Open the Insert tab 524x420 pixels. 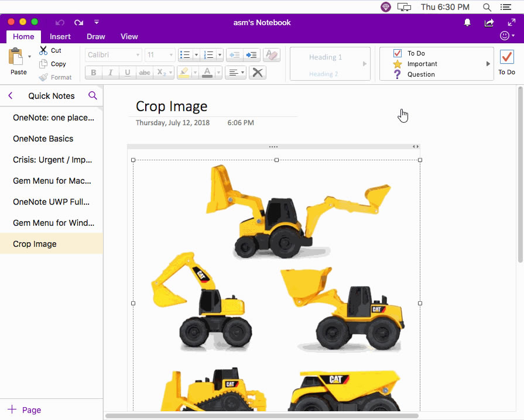tap(60, 36)
